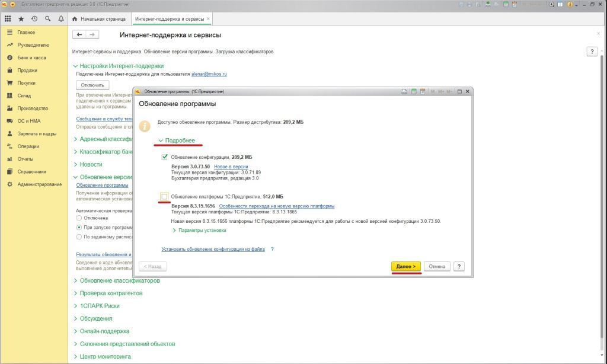Expand the Новости group
The image size is (607, 364).
click(88, 164)
